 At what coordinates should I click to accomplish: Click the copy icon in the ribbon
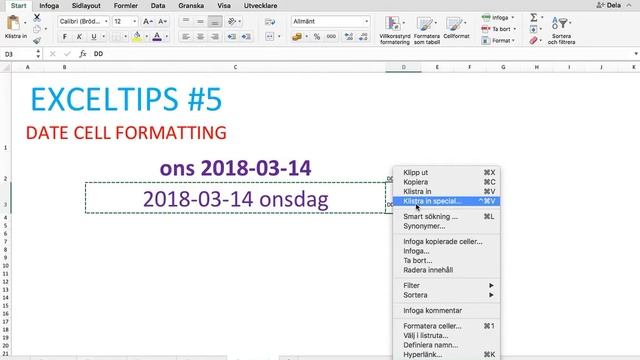point(37,29)
